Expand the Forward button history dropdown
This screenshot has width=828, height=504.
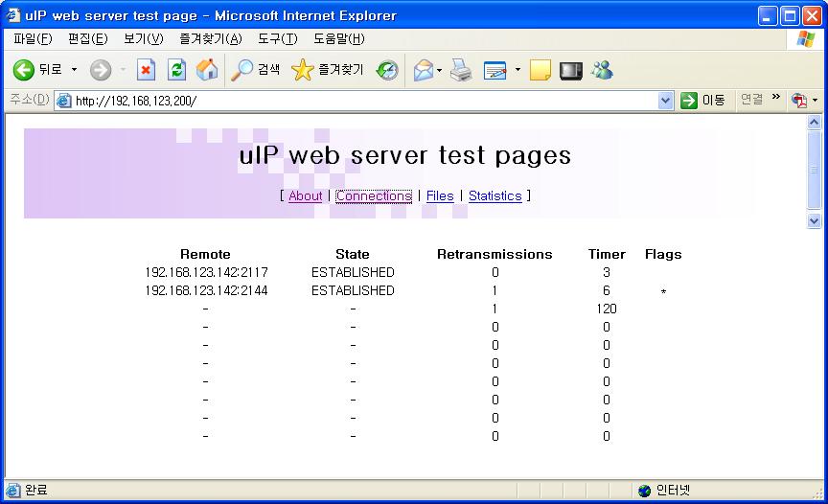[x=123, y=70]
